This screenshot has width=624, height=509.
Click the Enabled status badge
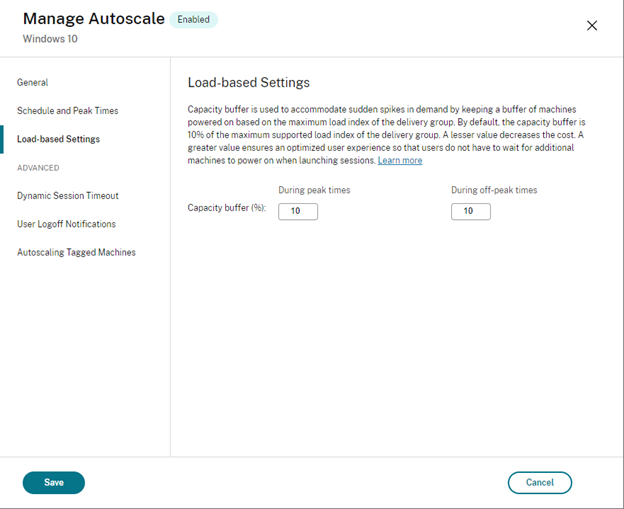click(193, 19)
